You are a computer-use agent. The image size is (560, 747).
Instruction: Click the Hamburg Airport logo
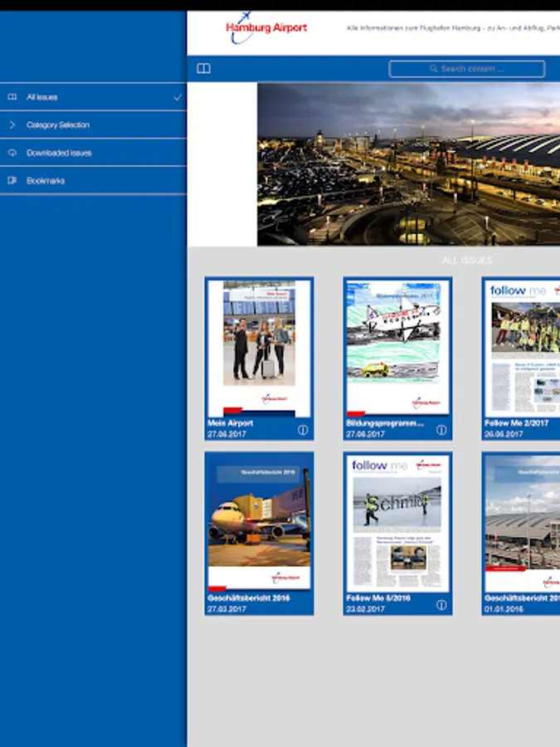[x=266, y=28]
